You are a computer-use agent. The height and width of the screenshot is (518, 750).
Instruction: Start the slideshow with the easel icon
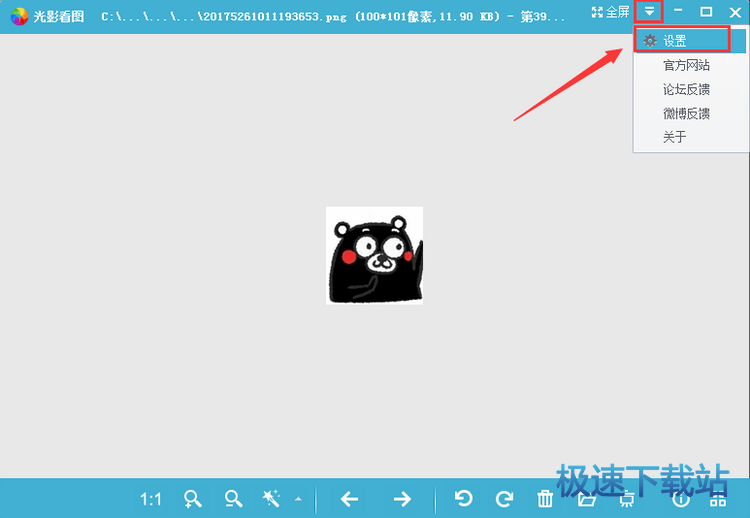coord(627,499)
